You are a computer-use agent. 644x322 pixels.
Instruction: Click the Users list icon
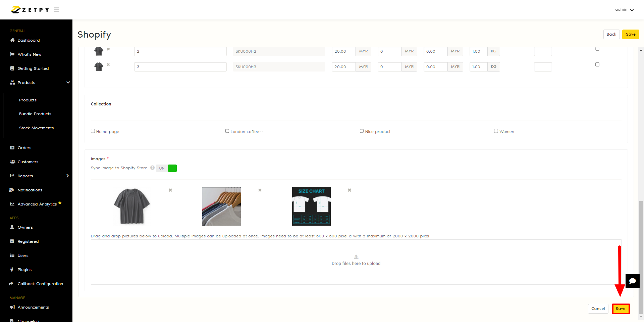click(12, 256)
